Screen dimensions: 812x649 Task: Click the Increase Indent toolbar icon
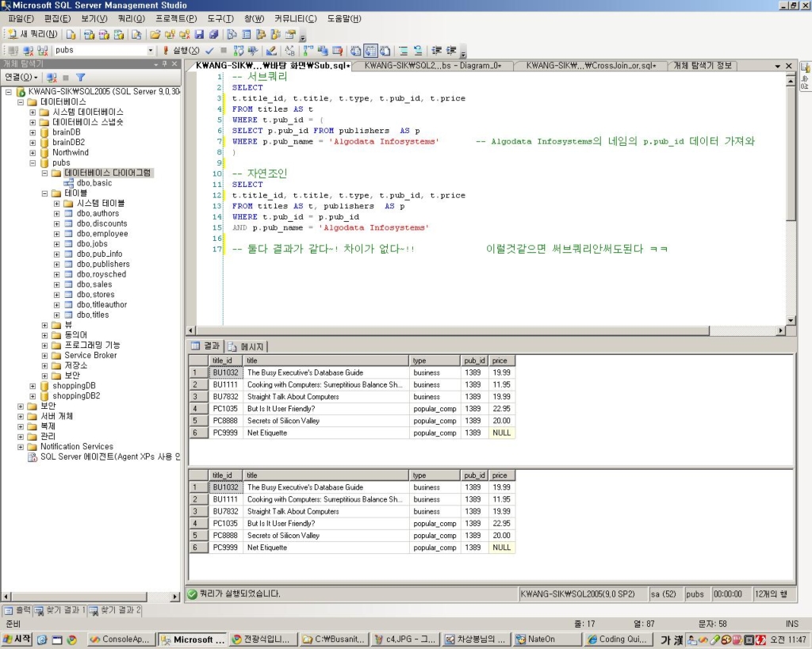pos(451,50)
